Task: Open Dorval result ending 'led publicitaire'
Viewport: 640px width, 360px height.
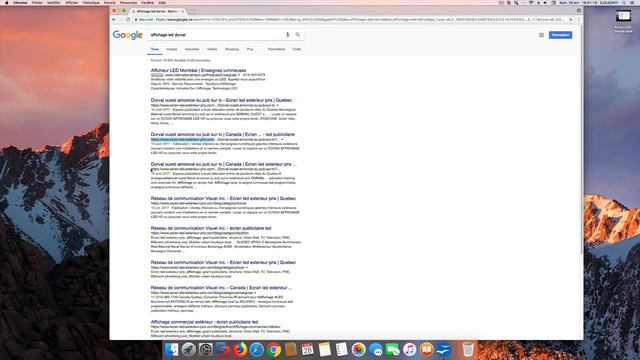Action: tap(222, 134)
